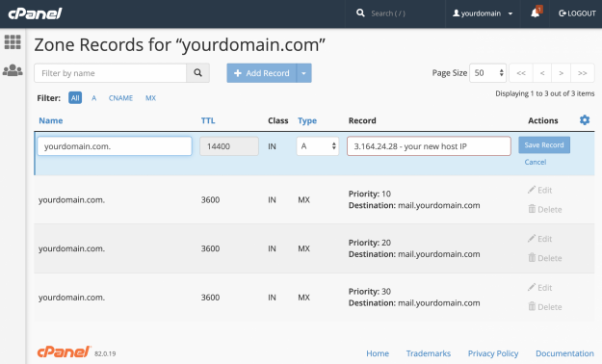Viewport: 602px width, 364px height.
Task: Delete the Priority 20 MX record
Action: pyautogui.click(x=545, y=258)
